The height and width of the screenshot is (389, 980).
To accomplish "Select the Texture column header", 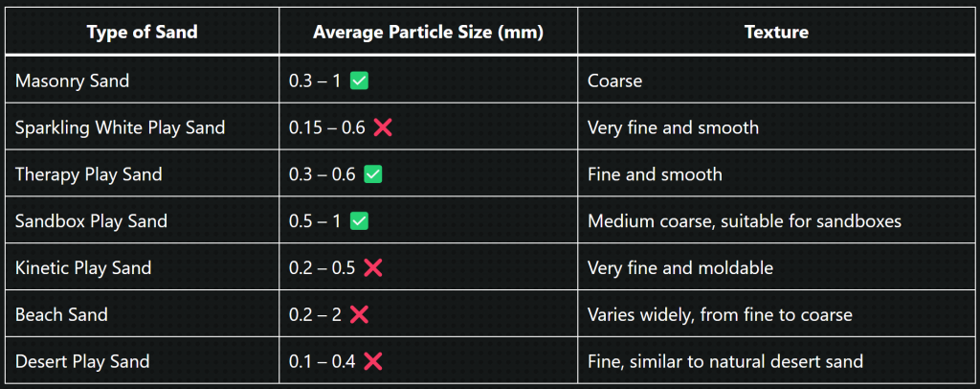I will (776, 32).
